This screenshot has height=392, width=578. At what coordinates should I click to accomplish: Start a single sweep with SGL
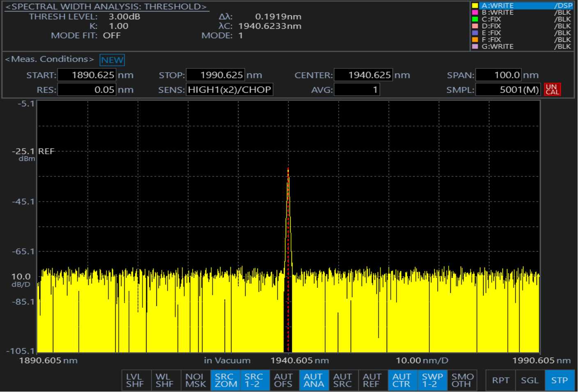(x=530, y=380)
